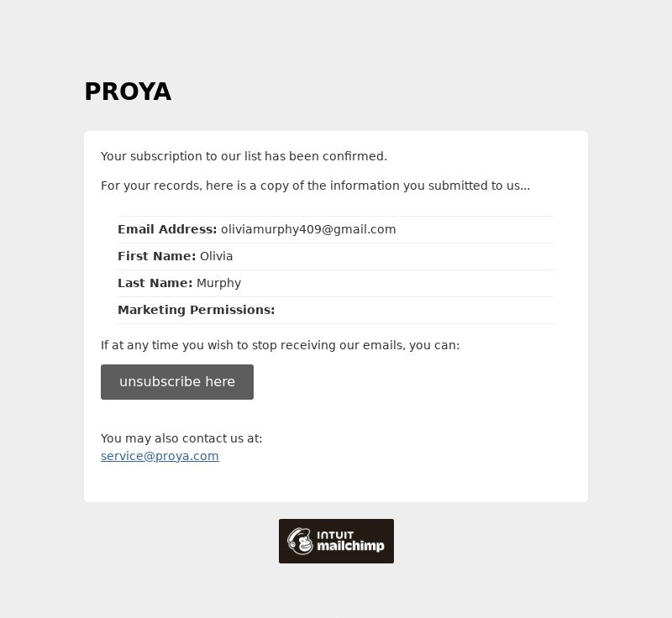Screen dimensions: 672x618
Task: Click the 'Marketing Permissions:' label
Action: [197, 310]
